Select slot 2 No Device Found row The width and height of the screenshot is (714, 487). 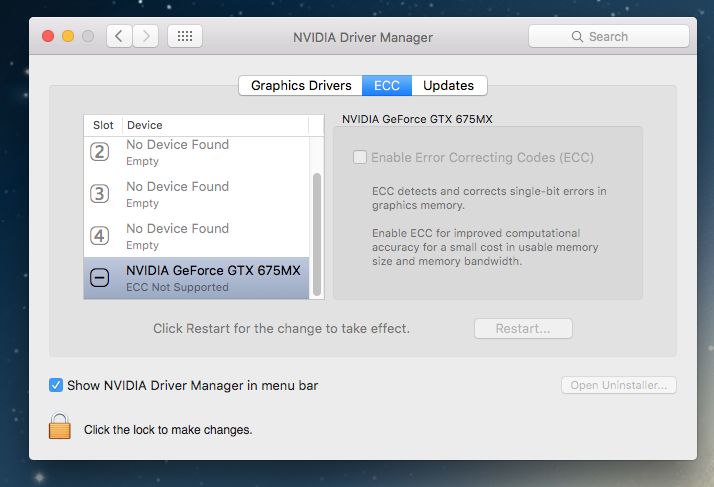[x=196, y=152]
